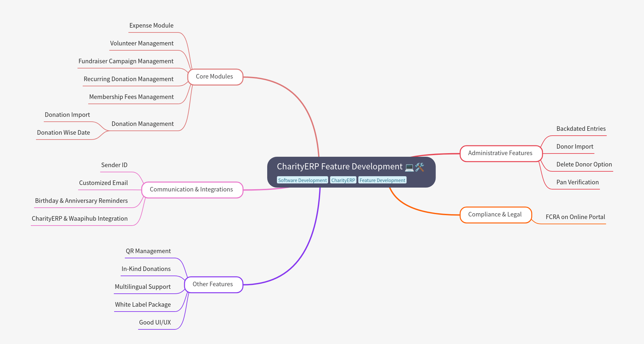
Task: Click the Donor Import leaf
Action: (575, 147)
